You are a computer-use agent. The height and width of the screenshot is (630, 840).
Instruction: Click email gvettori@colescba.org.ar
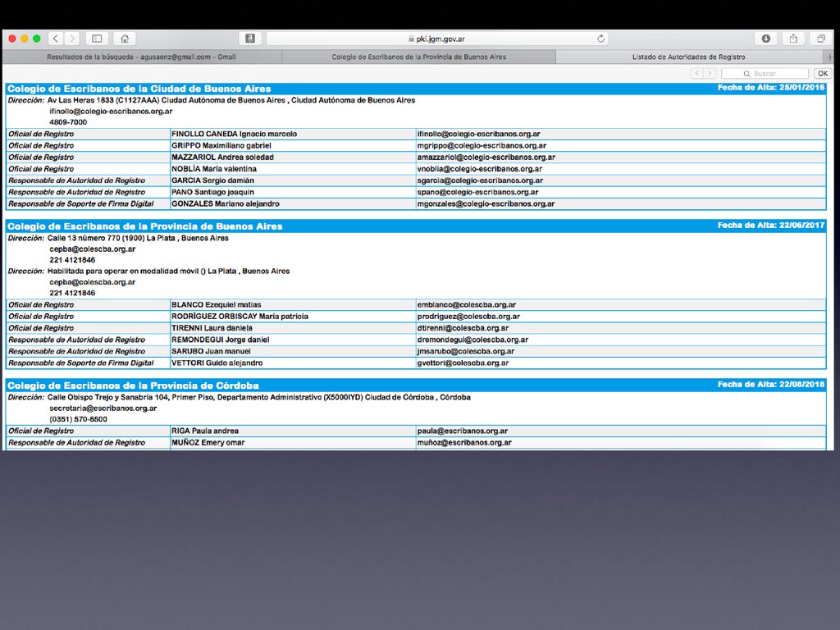(463, 363)
